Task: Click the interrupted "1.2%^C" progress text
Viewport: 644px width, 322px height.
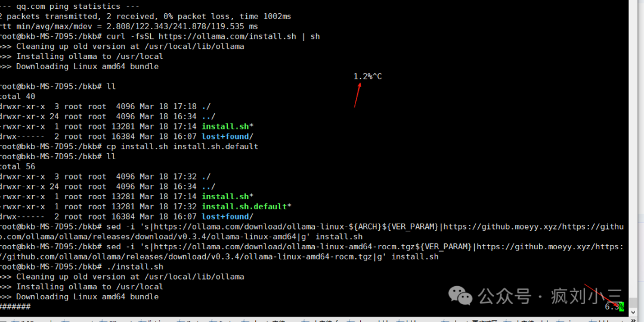Action: click(x=367, y=76)
